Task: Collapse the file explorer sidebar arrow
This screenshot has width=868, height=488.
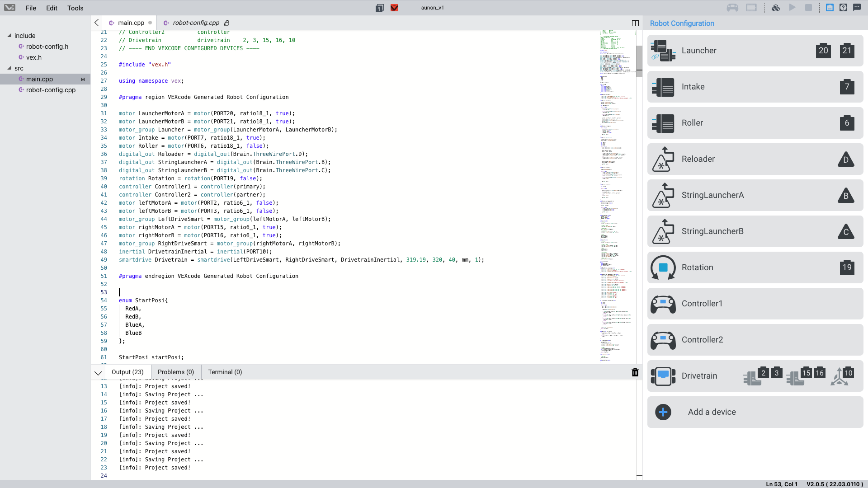Action: (96, 23)
